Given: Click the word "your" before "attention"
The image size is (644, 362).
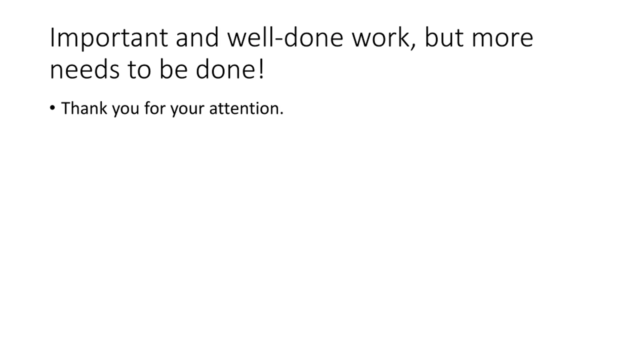Looking at the screenshot, I should click(187, 110).
